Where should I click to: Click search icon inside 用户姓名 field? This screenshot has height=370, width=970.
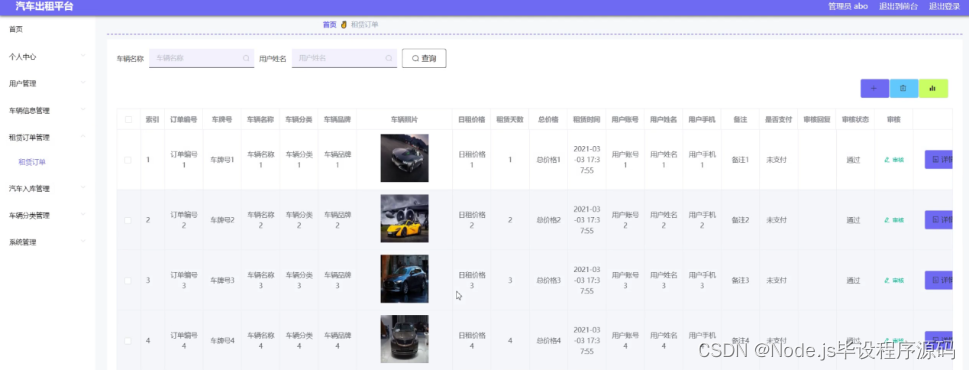pos(388,58)
